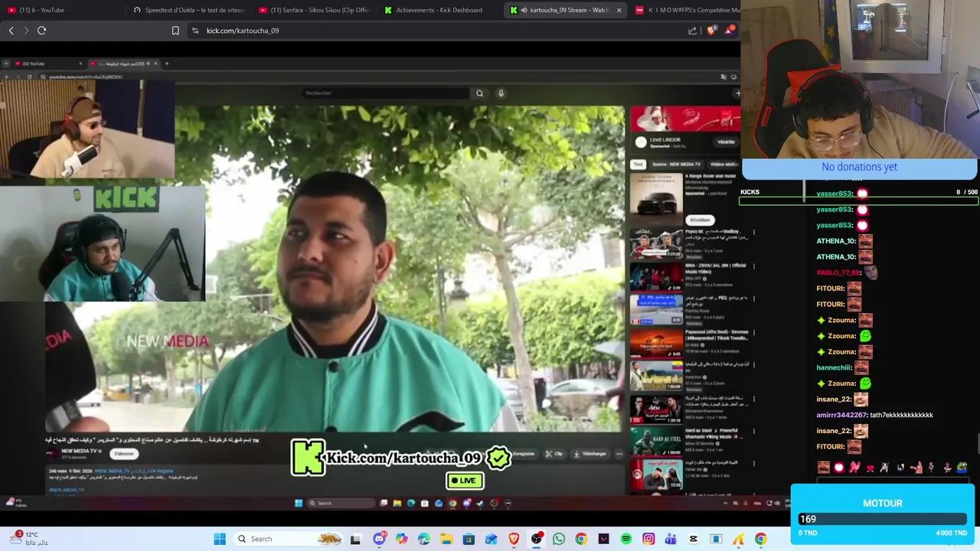
Task: Open more actions ellipsis under video
Action: click(x=619, y=454)
